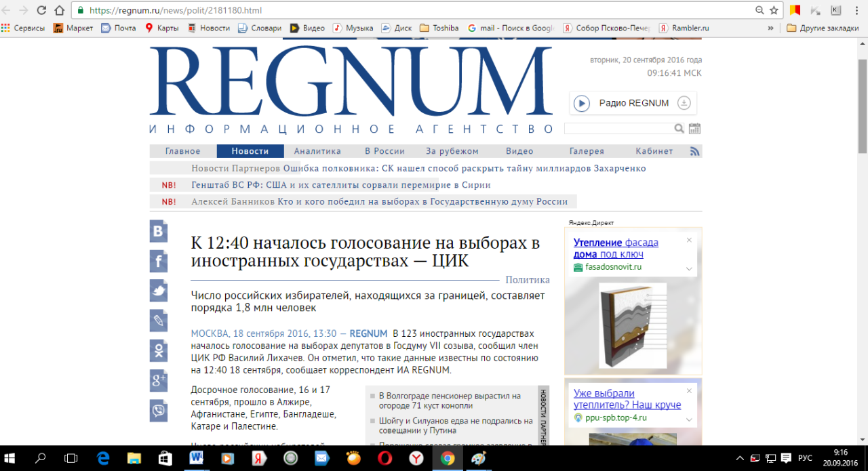
Task: Launch Microsoft Edge from the taskbar
Action: tap(103, 458)
